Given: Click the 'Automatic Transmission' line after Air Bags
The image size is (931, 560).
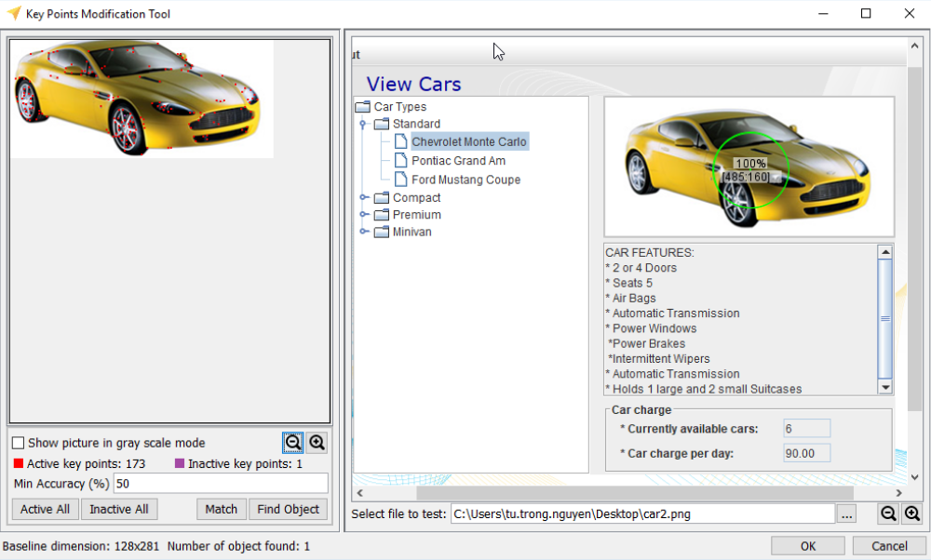Looking at the screenshot, I should click(x=673, y=313).
